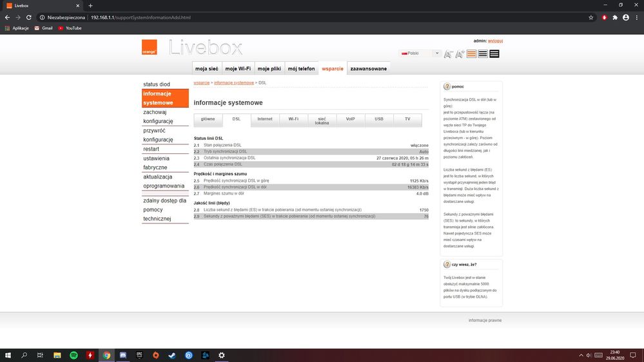Open Chrome's three-dot menu
The width and height of the screenshot is (644, 362).
coord(636,17)
